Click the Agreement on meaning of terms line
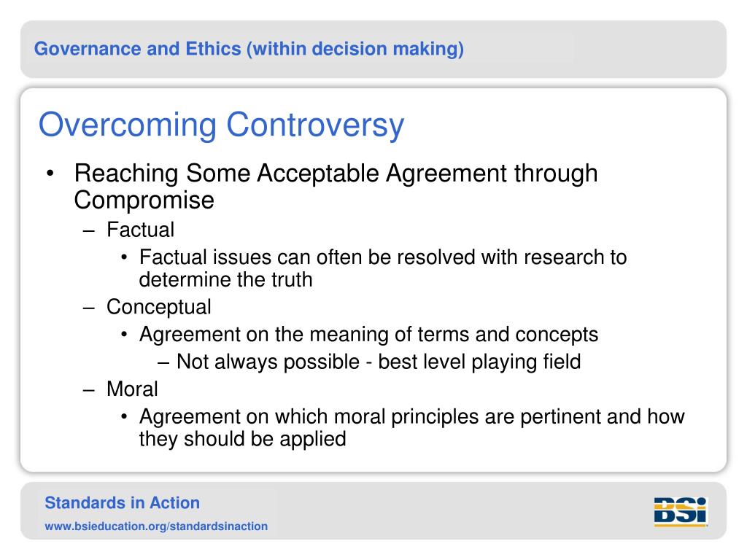747x560 pixels. click(368, 334)
